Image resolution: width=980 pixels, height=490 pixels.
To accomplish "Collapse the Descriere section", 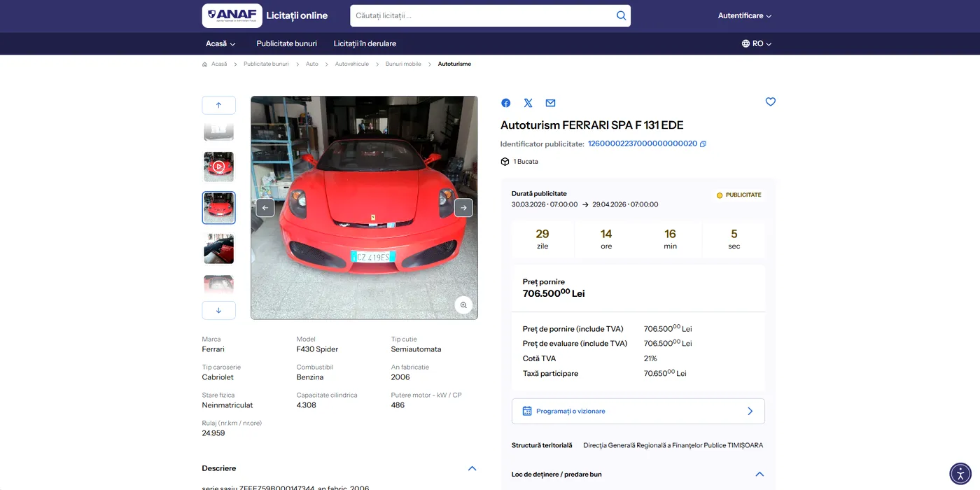I will 472,468.
